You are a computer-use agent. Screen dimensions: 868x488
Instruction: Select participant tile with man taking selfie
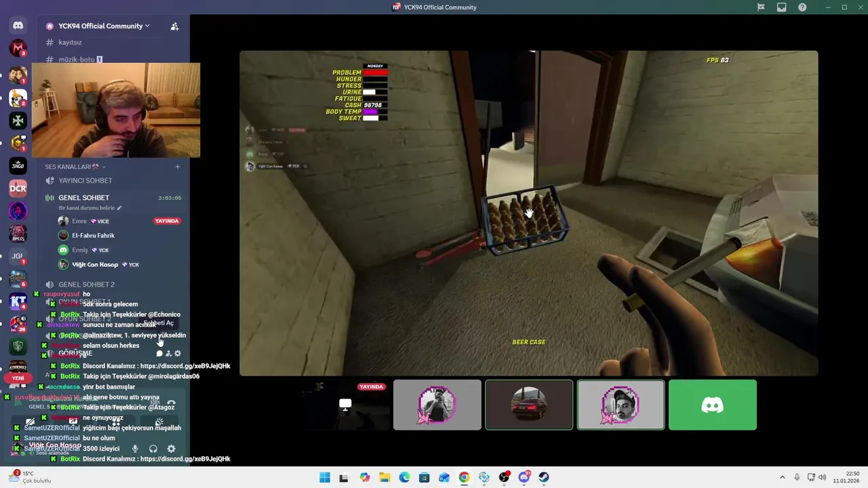point(437,405)
